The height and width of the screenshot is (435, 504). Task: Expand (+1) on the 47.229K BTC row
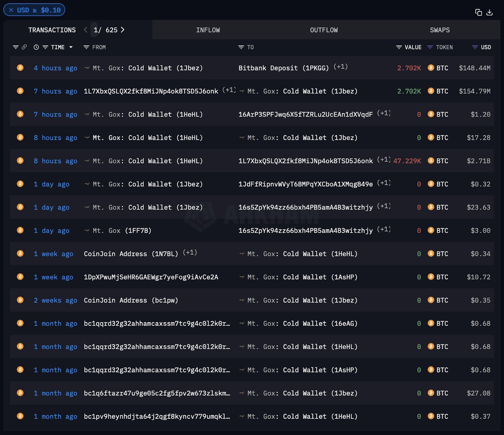point(384,160)
